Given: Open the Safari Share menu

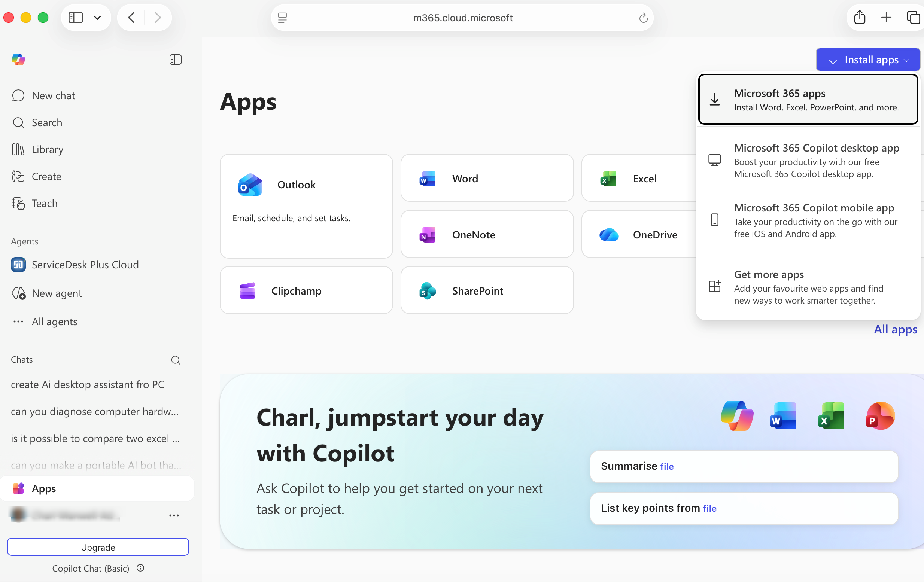Looking at the screenshot, I should 860,17.
